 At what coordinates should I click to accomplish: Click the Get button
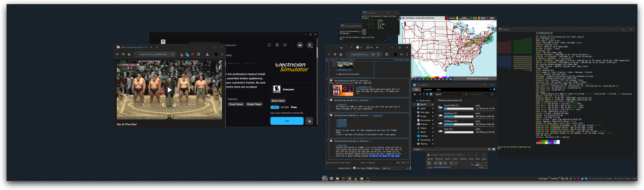click(x=287, y=121)
